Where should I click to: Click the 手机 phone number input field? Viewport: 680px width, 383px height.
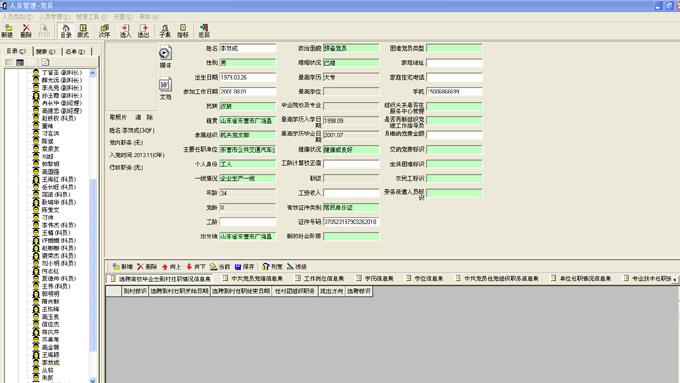pos(454,92)
